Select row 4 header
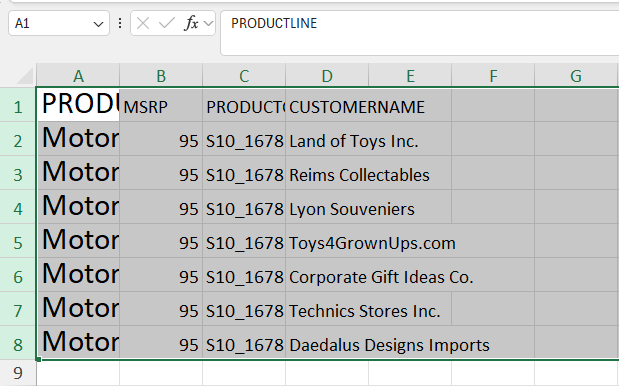This screenshot has width=619, height=386. (18, 207)
